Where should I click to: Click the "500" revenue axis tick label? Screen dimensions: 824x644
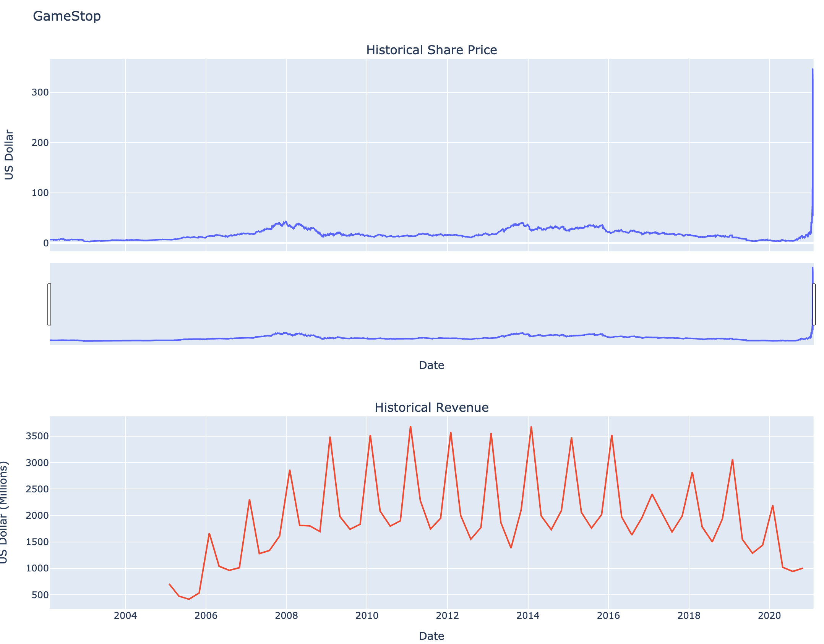40,595
